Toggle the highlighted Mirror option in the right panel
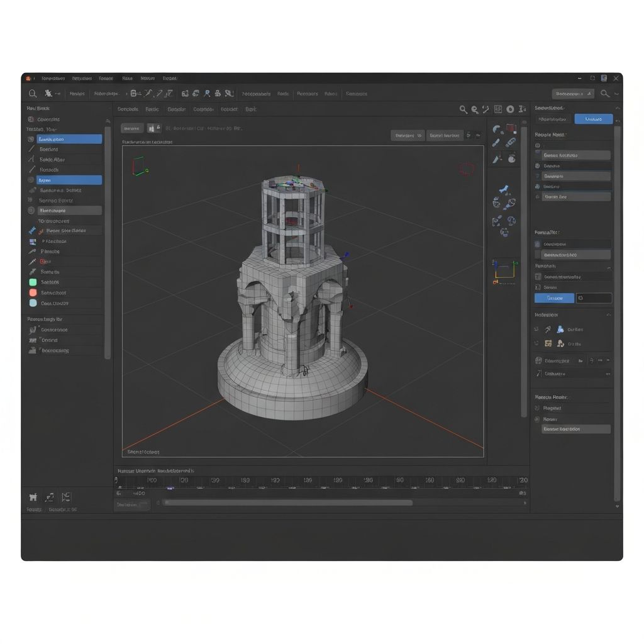 click(554, 297)
